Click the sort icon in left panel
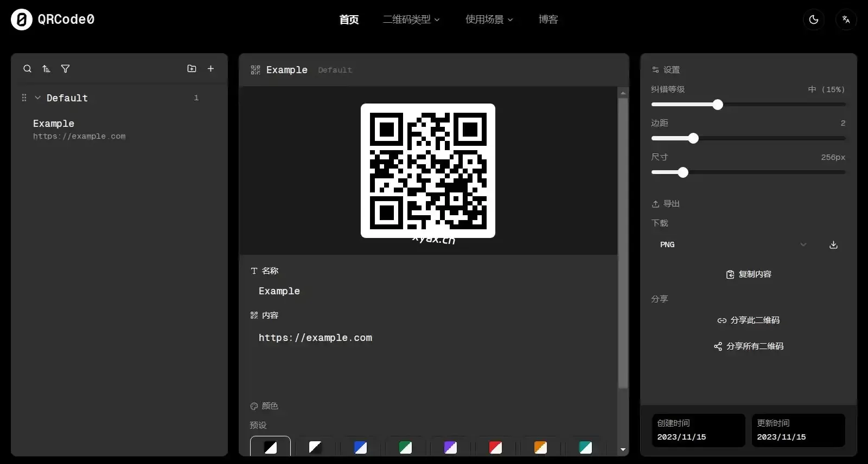The width and height of the screenshot is (868, 464). coord(46,69)
